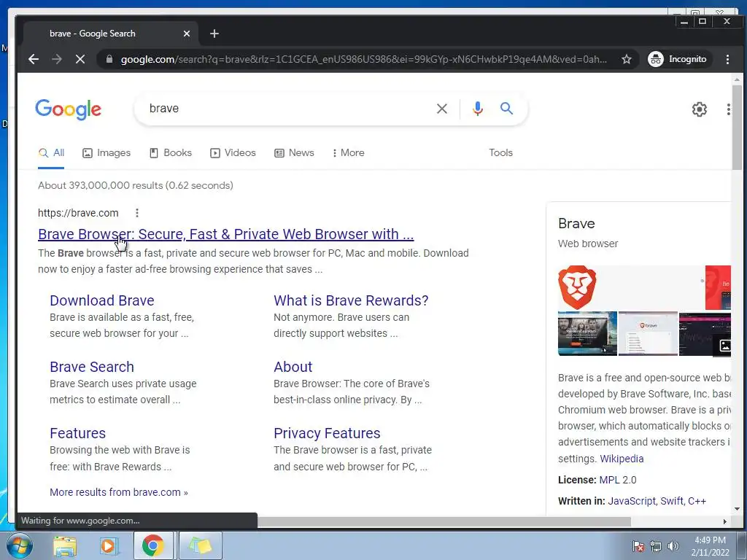Click the horizontal scrollbar thumb
Viewport: 747px width, 560px height.
(443, 521)
